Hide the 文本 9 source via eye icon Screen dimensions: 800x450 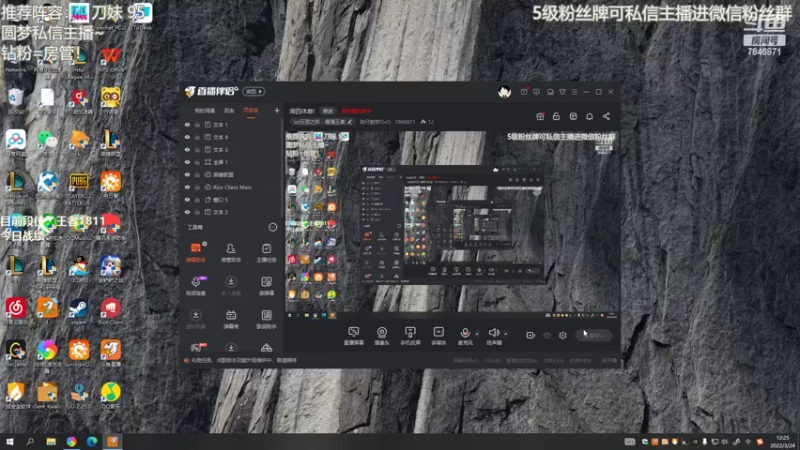tap(187, 137)
